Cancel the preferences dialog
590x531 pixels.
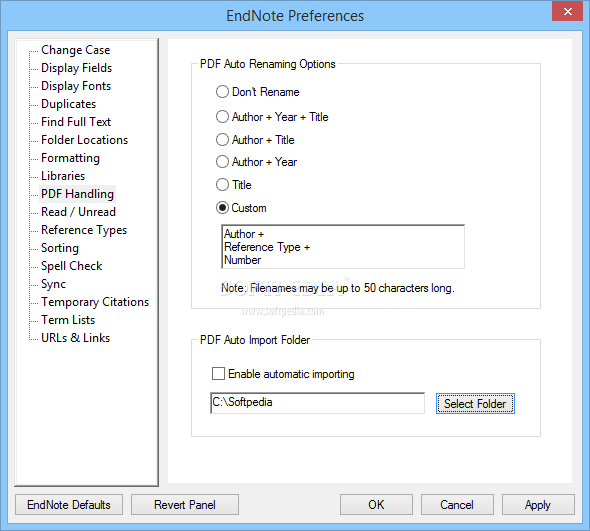click(457, 505)
